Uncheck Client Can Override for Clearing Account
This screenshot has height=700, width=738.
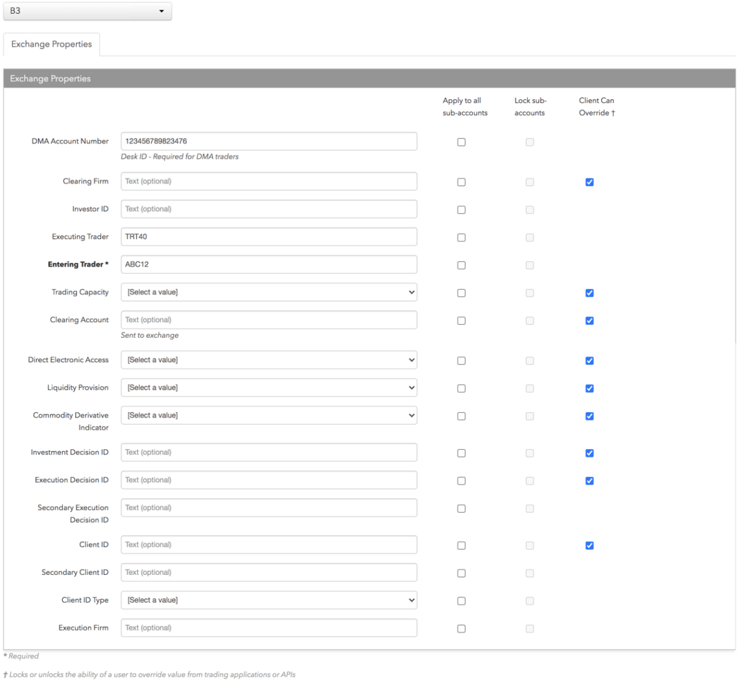[x=589, y=321]
